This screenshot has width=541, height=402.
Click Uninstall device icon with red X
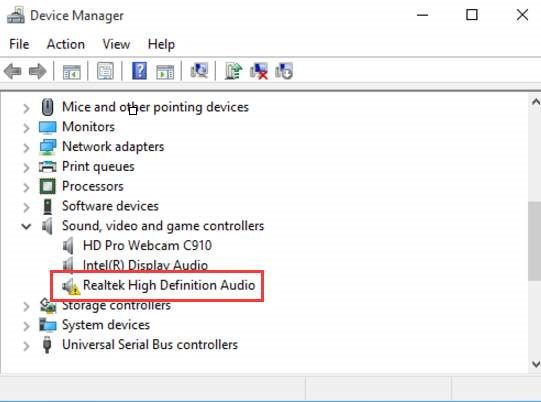coord(259,71)
